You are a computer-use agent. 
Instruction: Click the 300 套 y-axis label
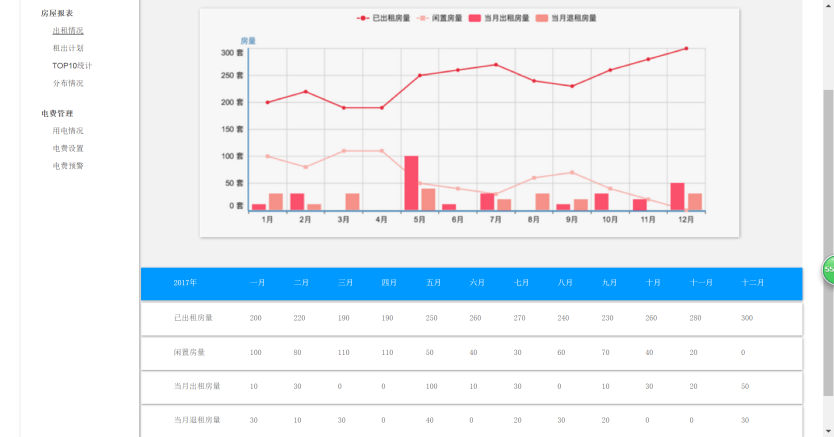tap(232, 53)
